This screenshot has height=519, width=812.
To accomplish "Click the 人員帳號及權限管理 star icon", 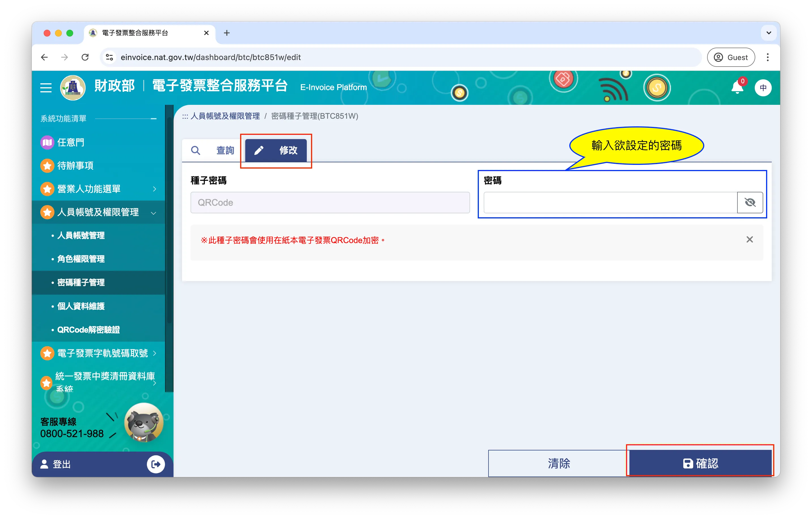I will tap(47, 212).
